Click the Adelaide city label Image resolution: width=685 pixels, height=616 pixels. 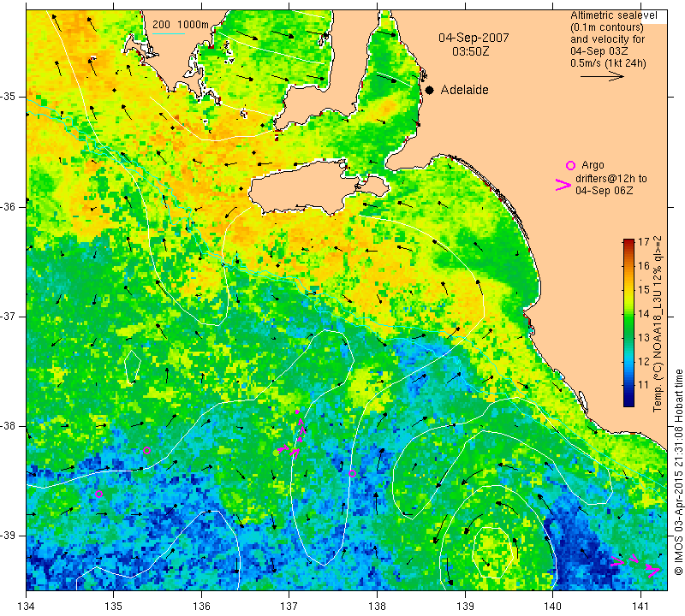click(x=464, y=90)
